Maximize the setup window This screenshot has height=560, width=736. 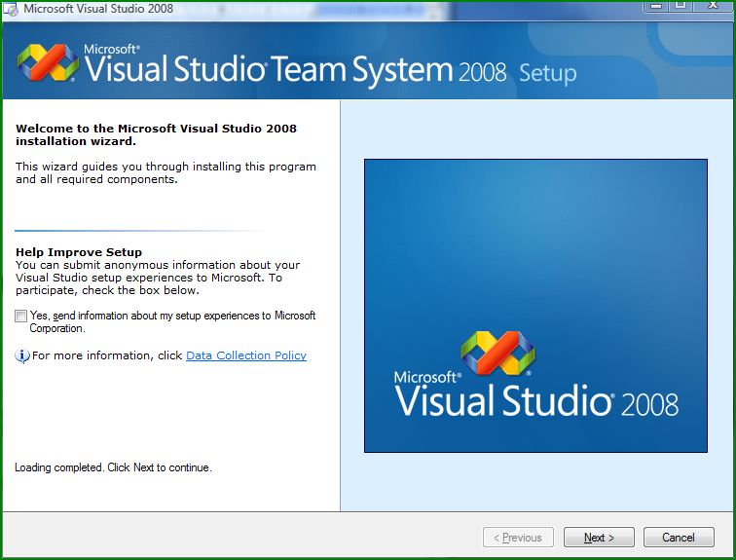click(681, 5)
